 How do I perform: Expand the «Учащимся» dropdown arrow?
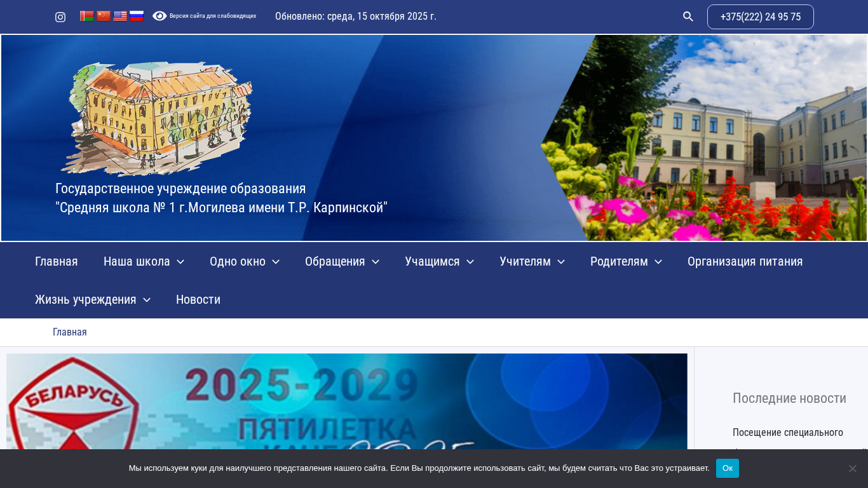(470, 262)
